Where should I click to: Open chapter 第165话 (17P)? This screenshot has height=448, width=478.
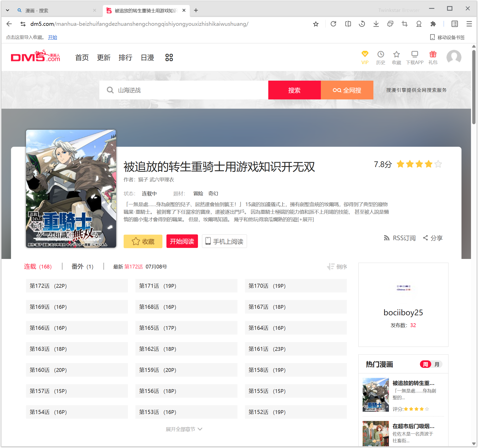pyautogui.click(x=186, y=328)
